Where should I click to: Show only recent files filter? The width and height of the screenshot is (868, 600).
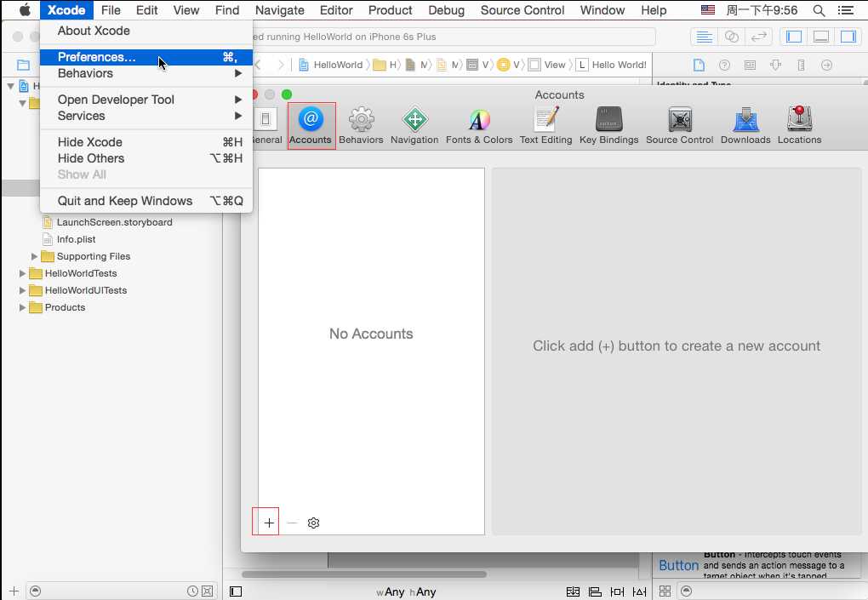point(192,591)
